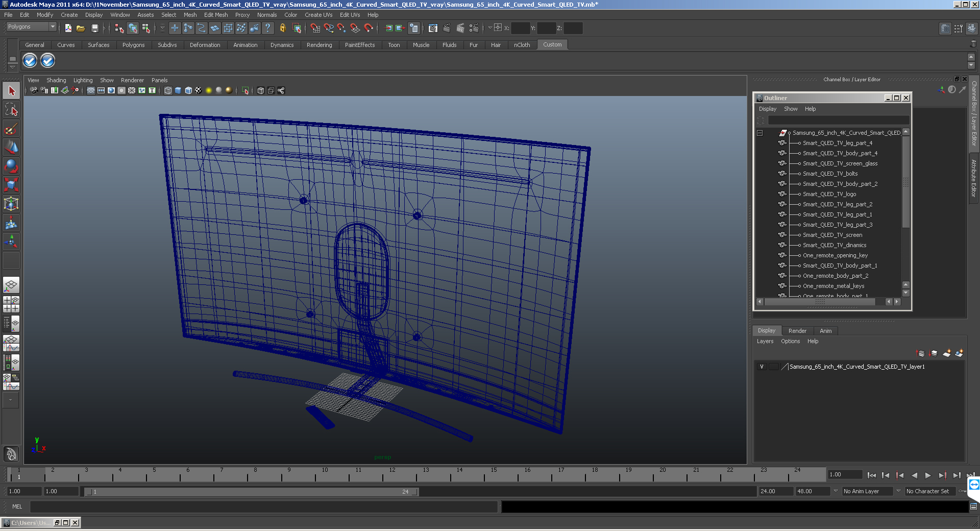Activate the Lasso select tool
Viewport: 980px width, 531px height.
[11, 110]
